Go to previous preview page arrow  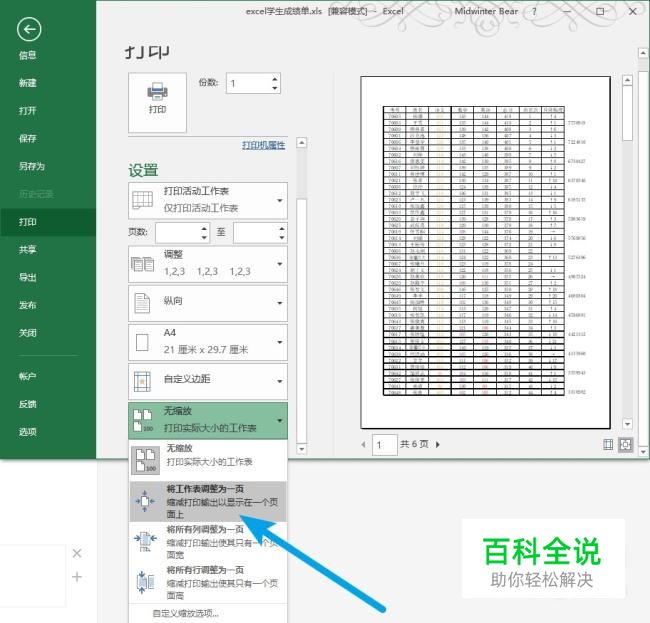coord(364,444)
